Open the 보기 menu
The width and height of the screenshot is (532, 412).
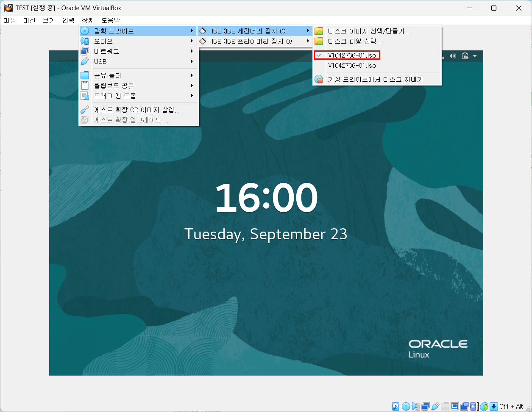[x=49, y=20]
